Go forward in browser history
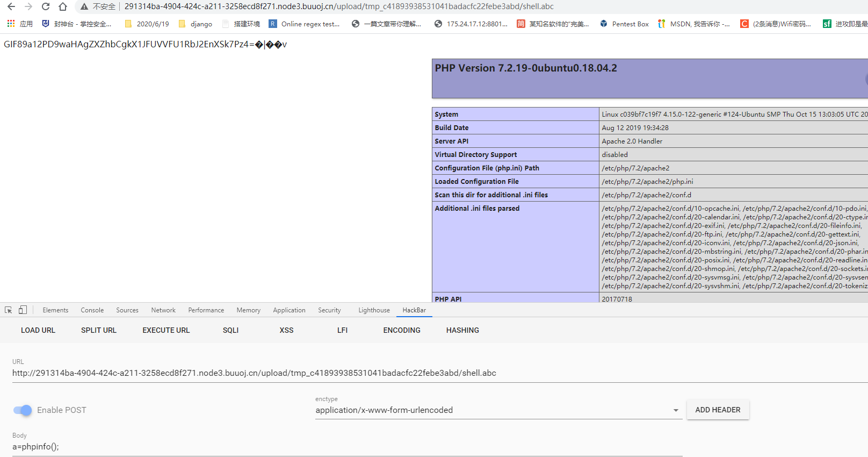The width and height of the screenshot is (868, 457). 28,6
